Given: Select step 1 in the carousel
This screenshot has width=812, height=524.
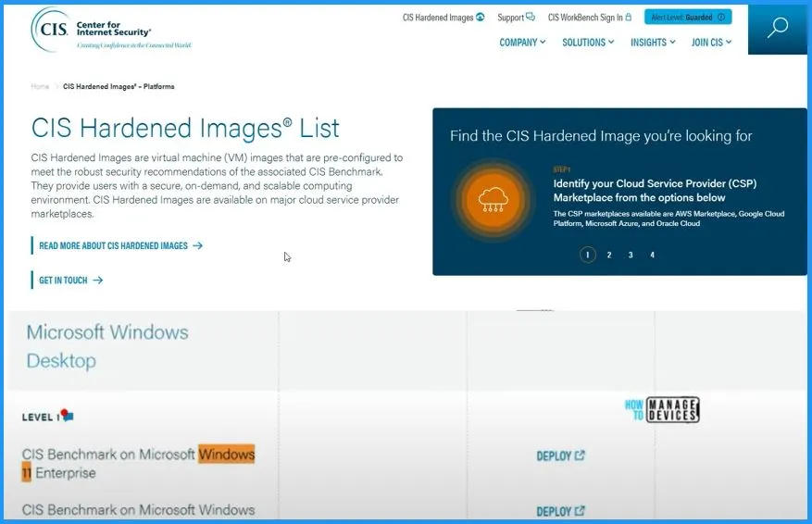Looking at the screenshot, I should [x=587, y=255].
